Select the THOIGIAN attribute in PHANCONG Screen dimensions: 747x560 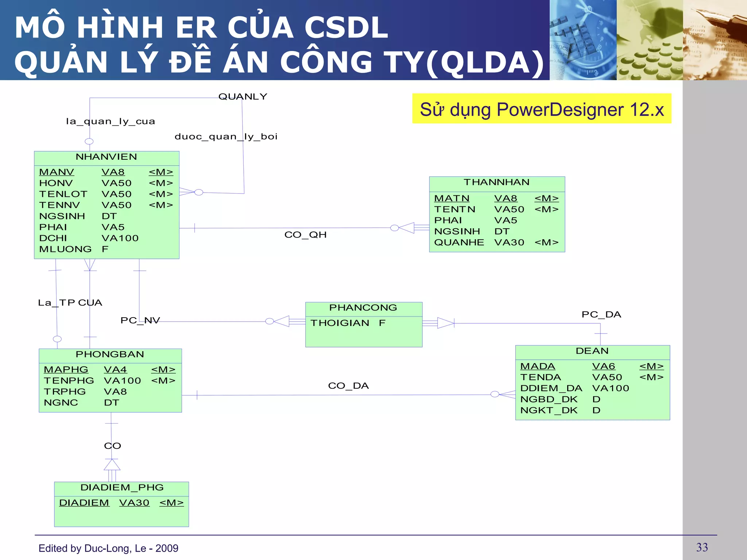click(340, 323)
